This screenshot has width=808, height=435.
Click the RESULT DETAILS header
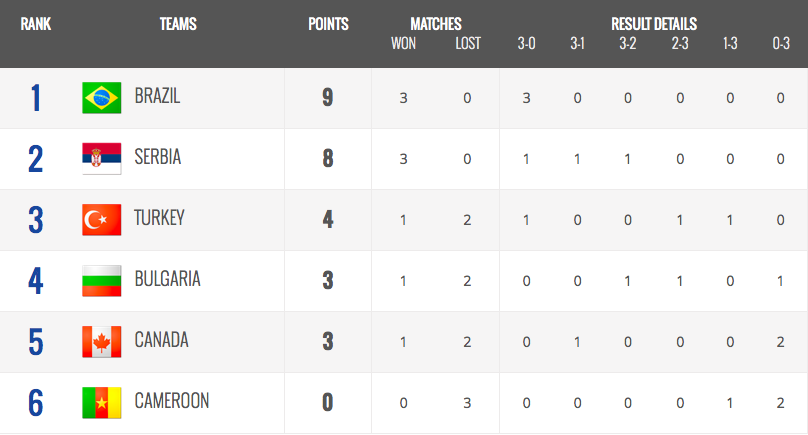[654, 24]
